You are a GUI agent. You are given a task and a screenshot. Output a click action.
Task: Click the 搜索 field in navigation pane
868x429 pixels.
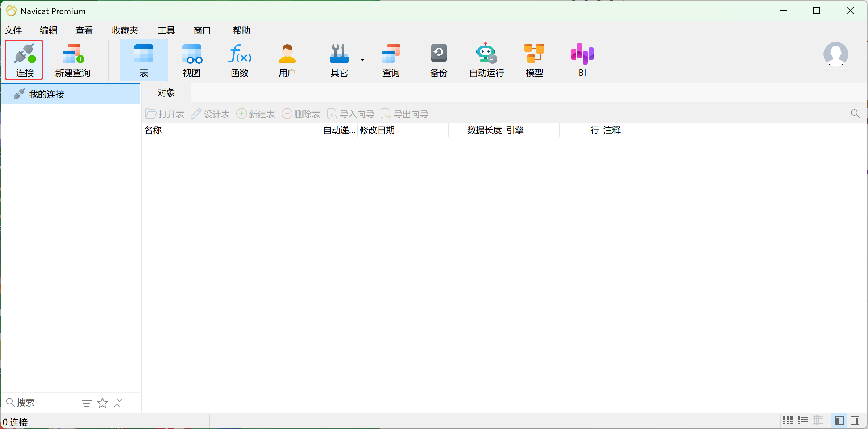(40, 403)
